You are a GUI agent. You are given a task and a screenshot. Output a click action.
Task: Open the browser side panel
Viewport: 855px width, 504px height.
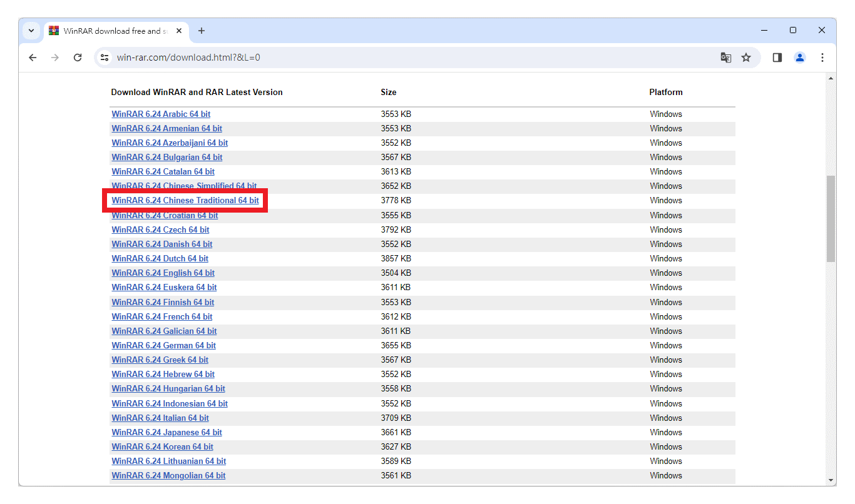coord(777,58)
